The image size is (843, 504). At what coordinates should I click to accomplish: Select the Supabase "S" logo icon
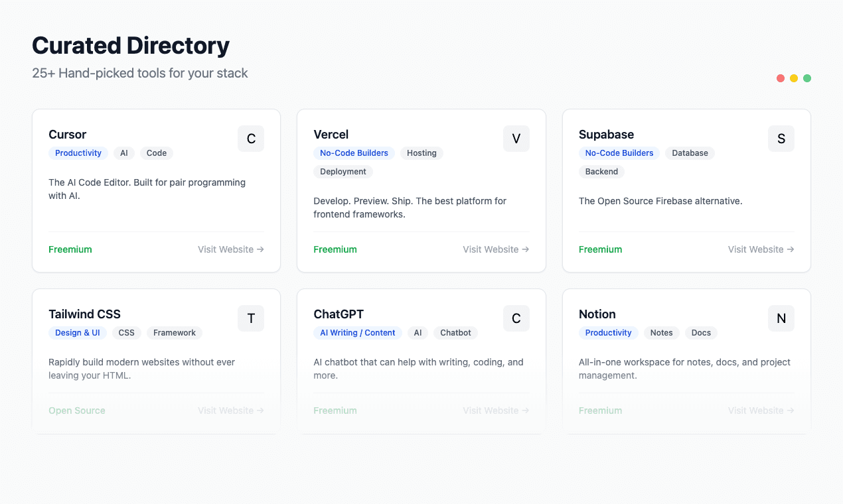click(x=781, y=139)
